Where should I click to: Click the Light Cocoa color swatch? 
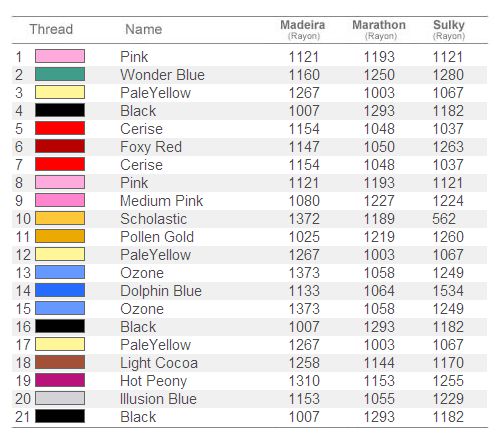(60, 362)
